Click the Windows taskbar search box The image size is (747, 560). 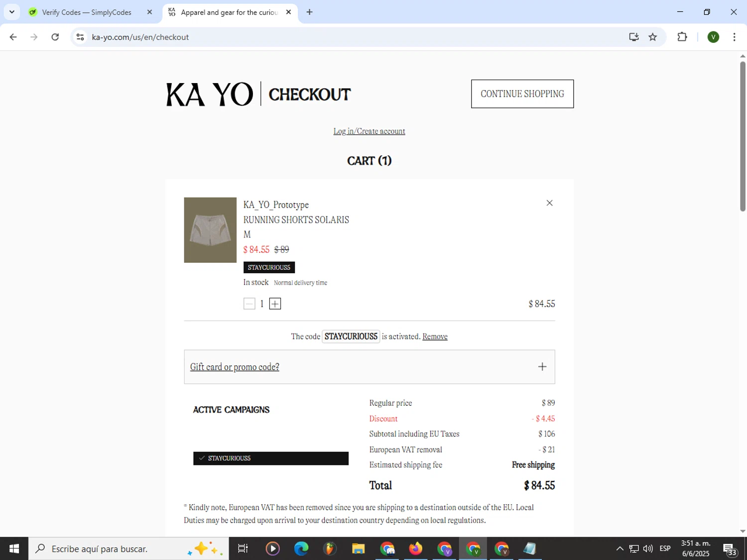coord(128,549)
